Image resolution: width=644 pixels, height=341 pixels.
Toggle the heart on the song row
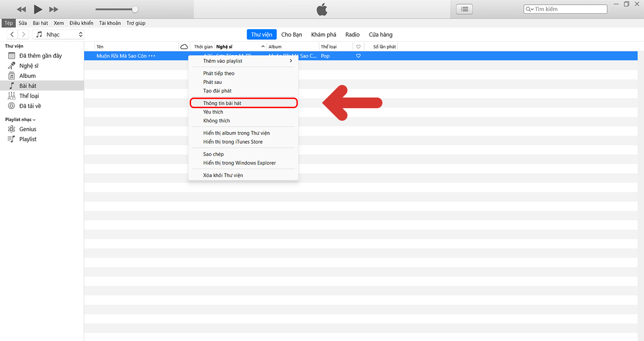358,56
